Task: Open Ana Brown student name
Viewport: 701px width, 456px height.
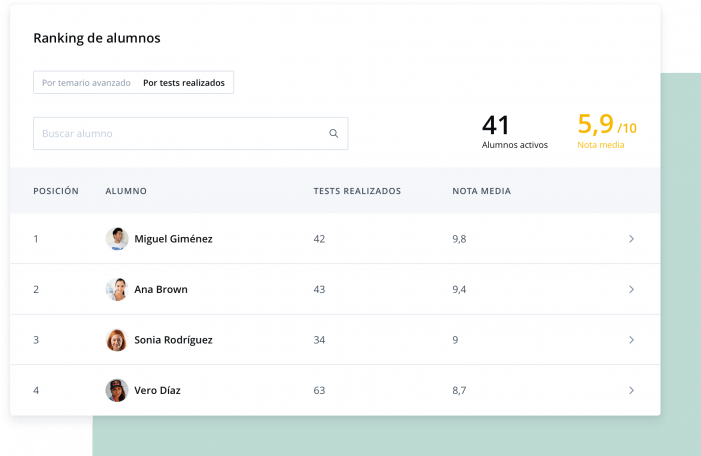Action: pos(161,289)
